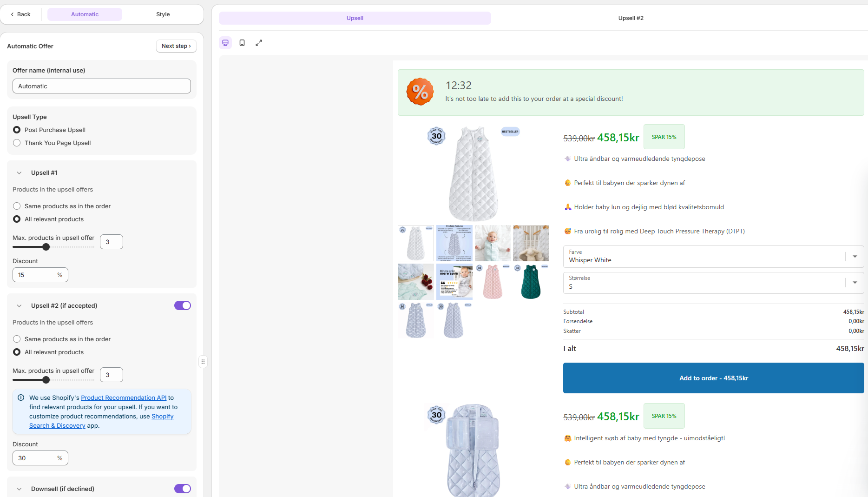868x497 pixels.
Task: Click first product's SPAR 15% badge
Action: pyautogui.click(x=664, y=137)
